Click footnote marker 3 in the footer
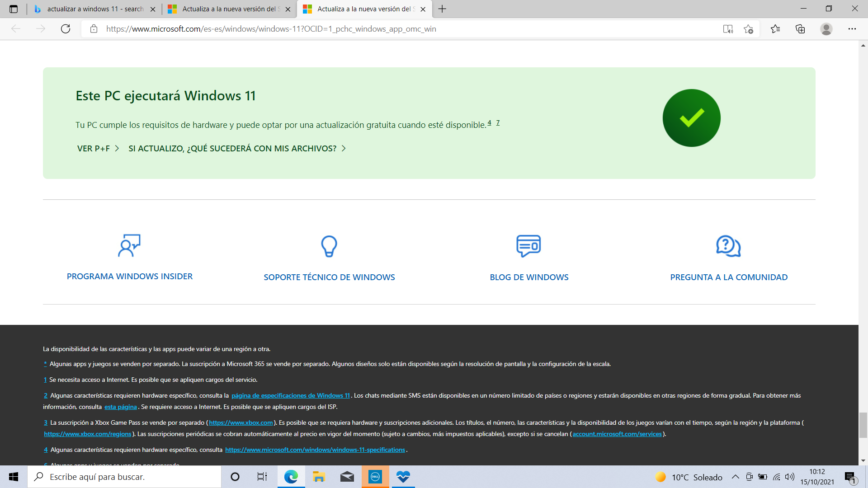This screenshot has height=488, width=868. click(x=46, y=422)
